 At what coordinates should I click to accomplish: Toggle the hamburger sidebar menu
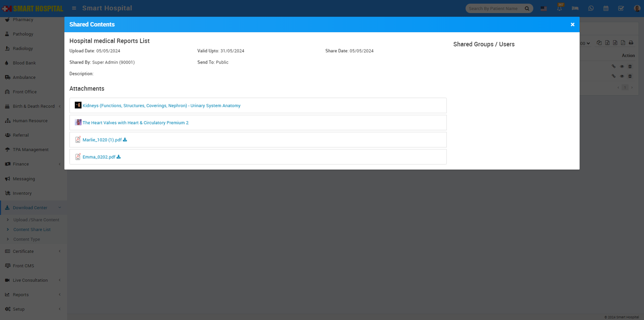pyautogui.click(x=74, y=8)
